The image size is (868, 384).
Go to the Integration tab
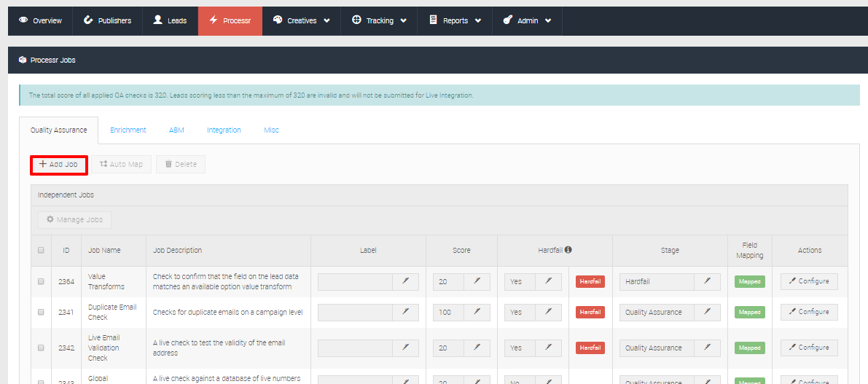point(224,130)
